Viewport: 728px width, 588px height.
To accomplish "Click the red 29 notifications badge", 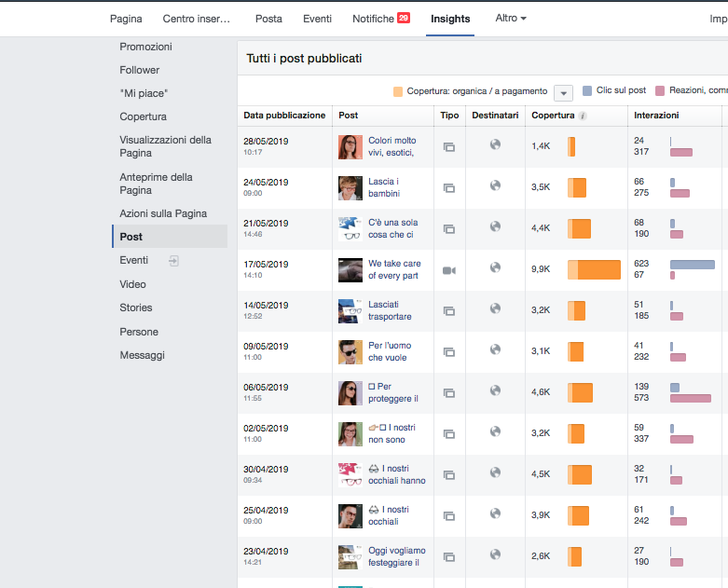I will 404,18.
